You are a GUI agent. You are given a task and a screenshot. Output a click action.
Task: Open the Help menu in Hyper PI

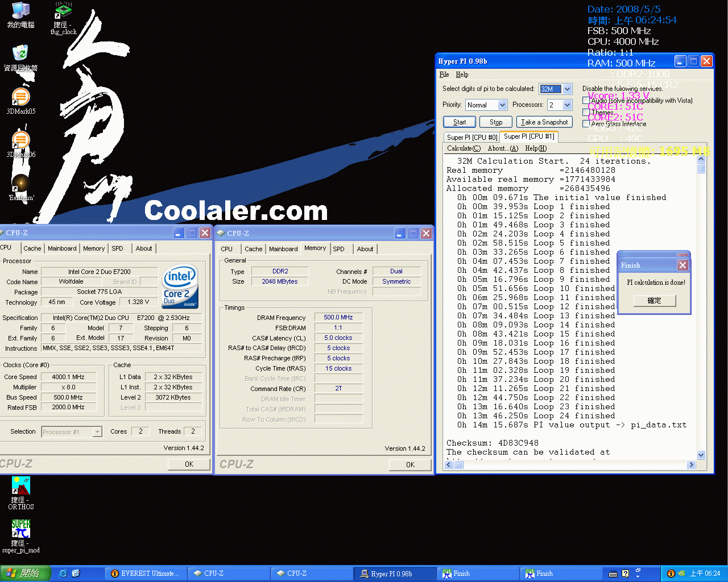(462, 74)
